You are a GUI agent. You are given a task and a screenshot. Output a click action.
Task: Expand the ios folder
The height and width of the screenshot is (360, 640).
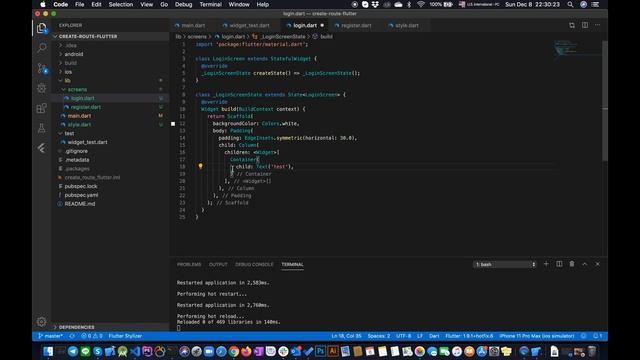point(68,72)
